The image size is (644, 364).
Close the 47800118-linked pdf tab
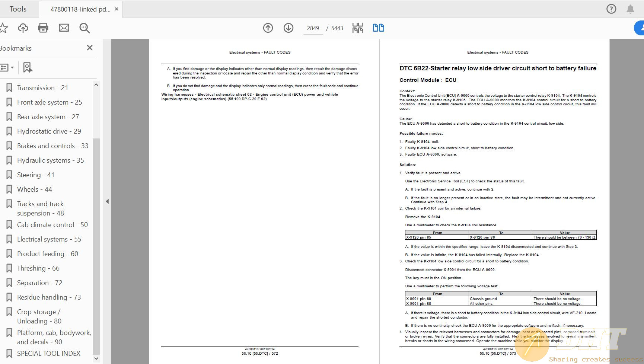tap(117, 9)
